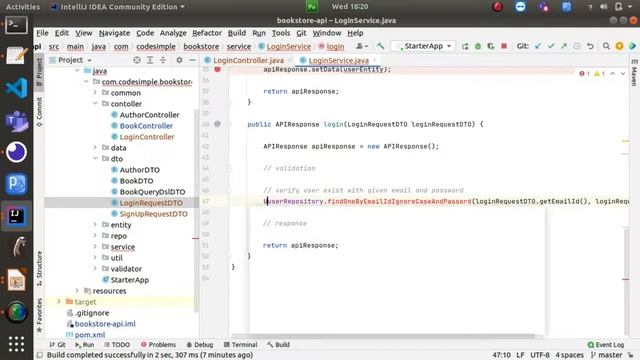Open the TODO tool window
This screenshot has width=640, height=360.
117,344
